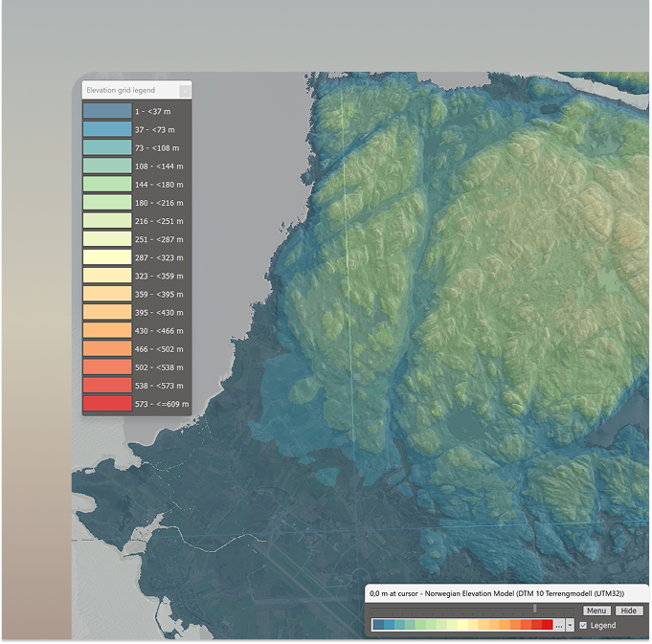
Task: Click the elevation transparency slider handle
Action: pos(535,609)
